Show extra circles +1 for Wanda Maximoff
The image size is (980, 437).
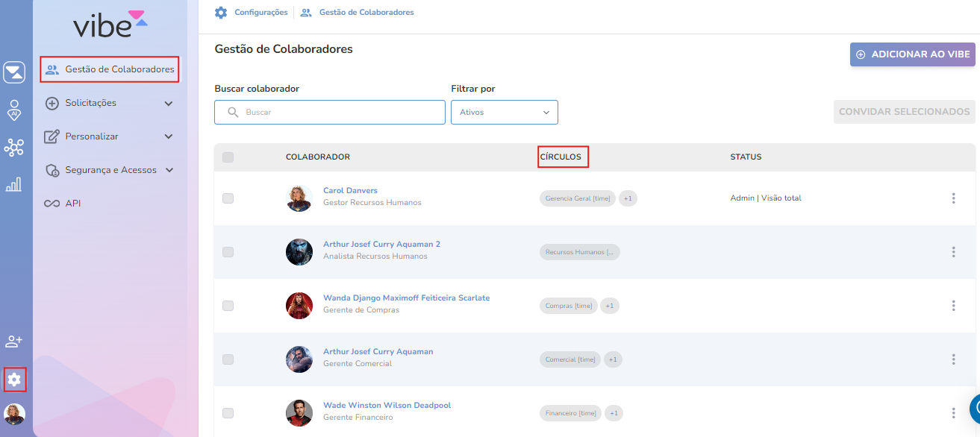click(x=610, y=306)
